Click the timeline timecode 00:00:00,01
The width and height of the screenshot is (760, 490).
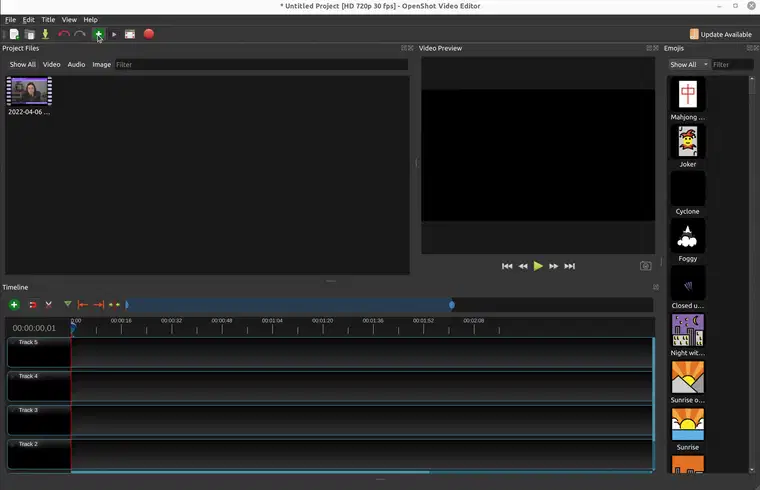34,328
